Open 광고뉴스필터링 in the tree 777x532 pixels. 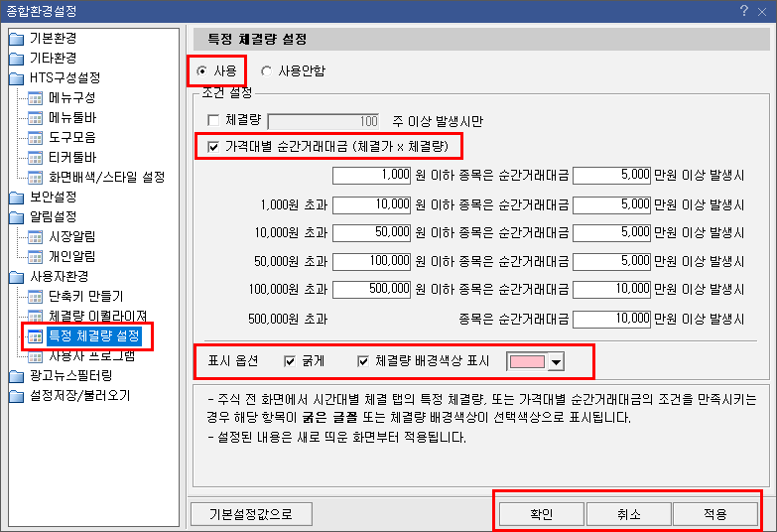[x=70, y=375]
